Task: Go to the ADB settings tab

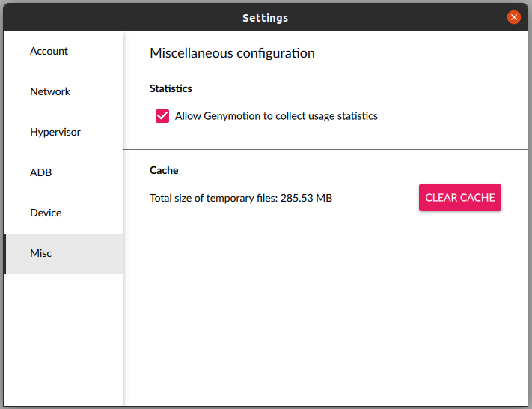Action: click(x=40, y=172)
